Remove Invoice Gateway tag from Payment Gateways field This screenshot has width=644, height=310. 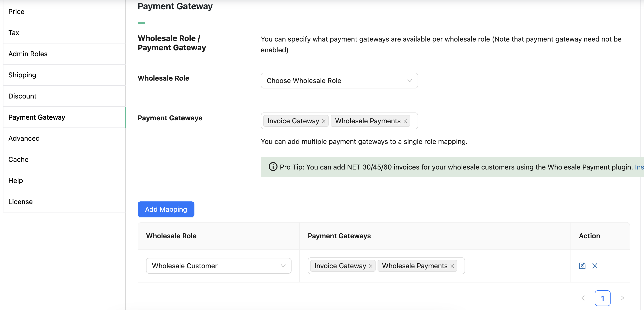click(x=323, y=121)
